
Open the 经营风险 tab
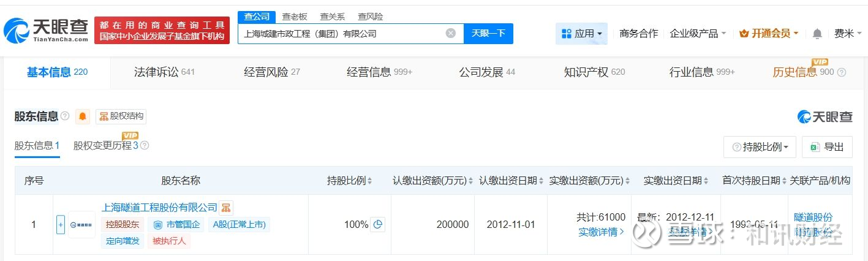pyautogui.click(x=272, y=72)
